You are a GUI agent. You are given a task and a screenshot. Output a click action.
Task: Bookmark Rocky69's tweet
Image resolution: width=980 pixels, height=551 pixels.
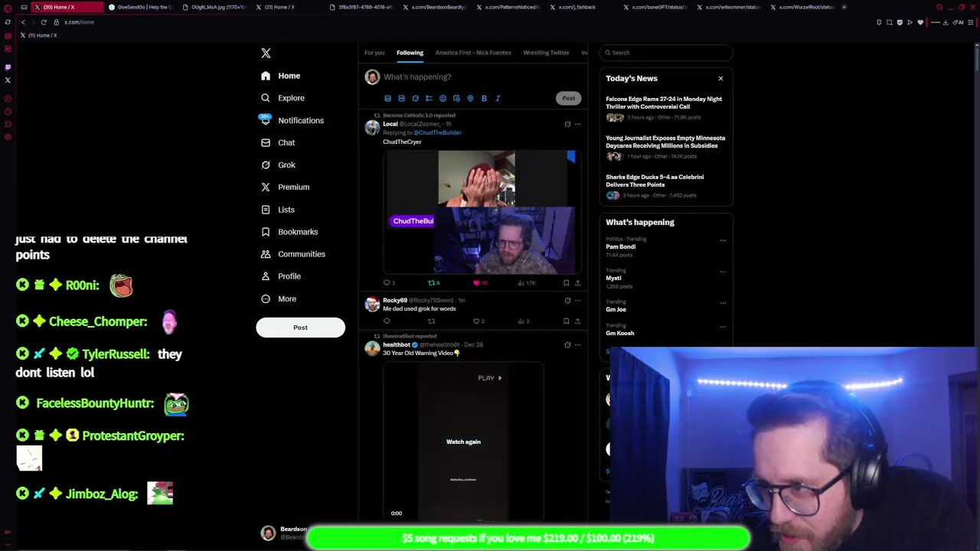coord(567,321)
